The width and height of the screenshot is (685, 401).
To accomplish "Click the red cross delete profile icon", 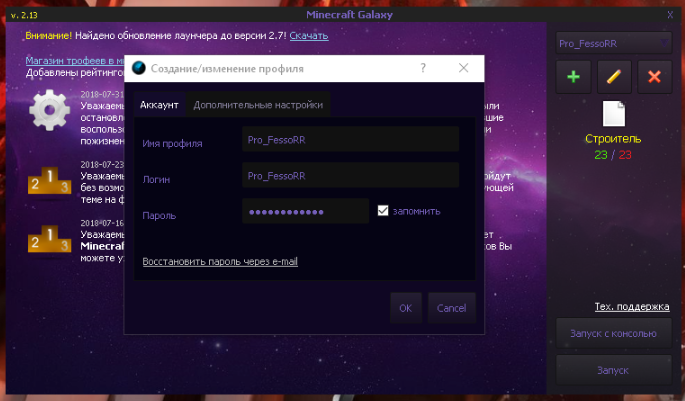I will [654, 77].
